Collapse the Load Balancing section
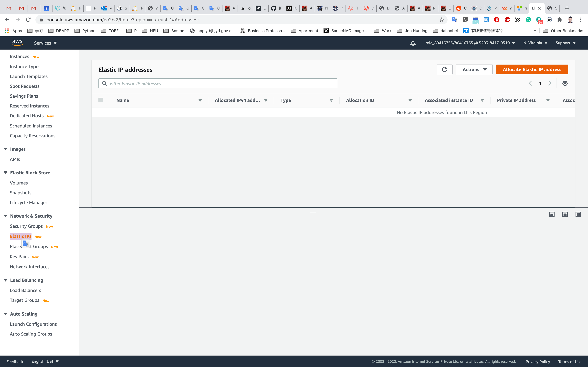588x367 pixels. pyautogui.click(x=6, y=280)
